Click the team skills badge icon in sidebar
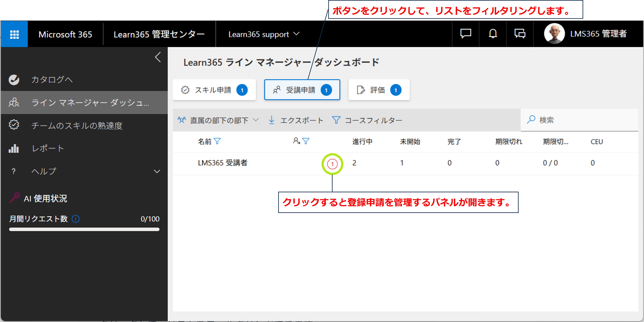The width and height of the screenshot is (644, 322). click(14, 125)
